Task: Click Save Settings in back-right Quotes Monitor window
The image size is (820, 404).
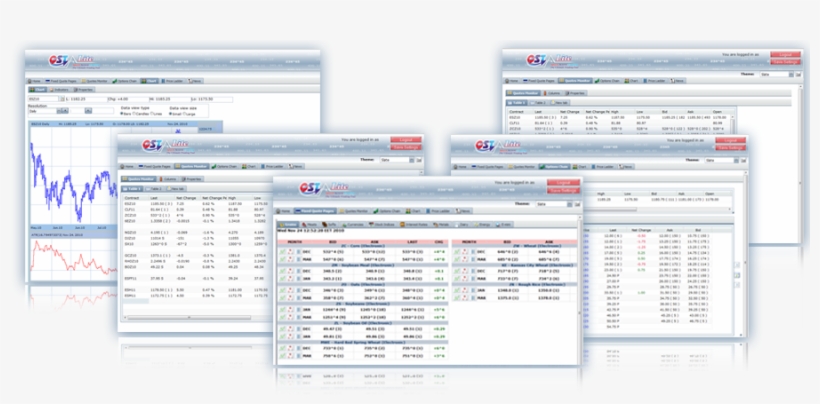Action: pyautogui.click(x=785, y=62)
